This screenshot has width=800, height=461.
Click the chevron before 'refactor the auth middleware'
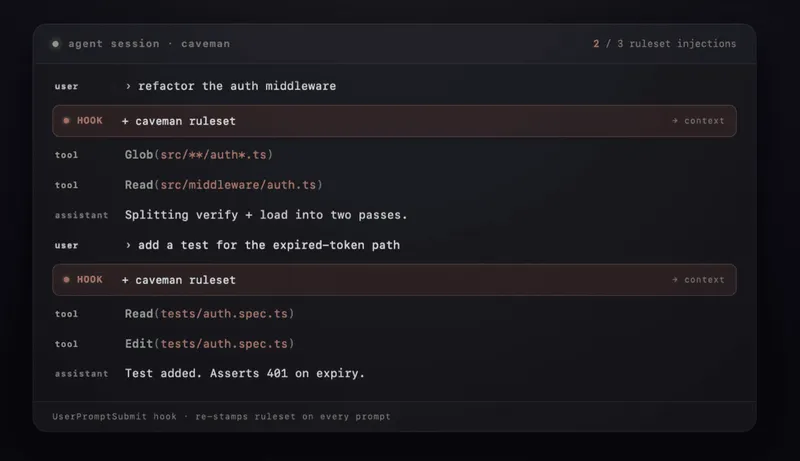(x=128, y=86)
